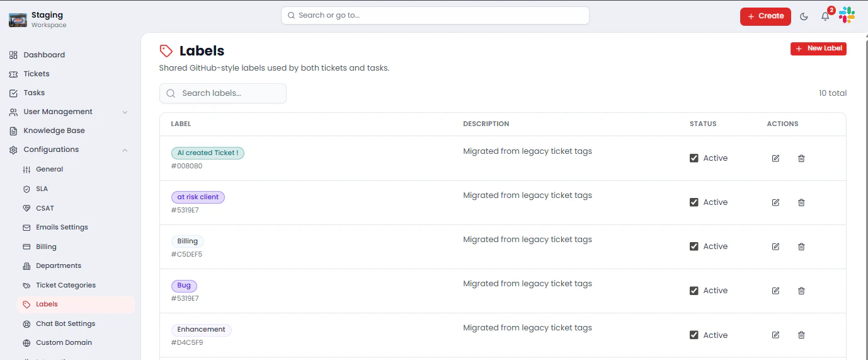
Task: Delete the at risk client label
Action: (x=801, y=202)
